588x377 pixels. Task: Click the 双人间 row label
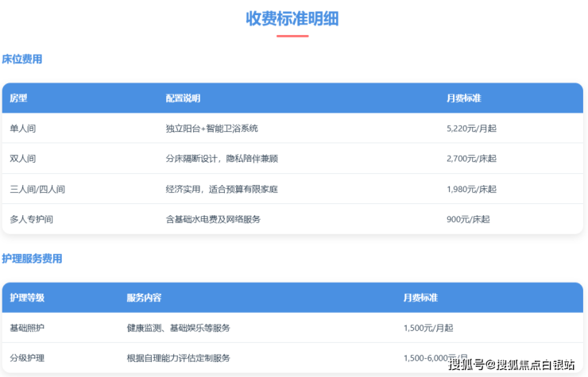(22, 159)
